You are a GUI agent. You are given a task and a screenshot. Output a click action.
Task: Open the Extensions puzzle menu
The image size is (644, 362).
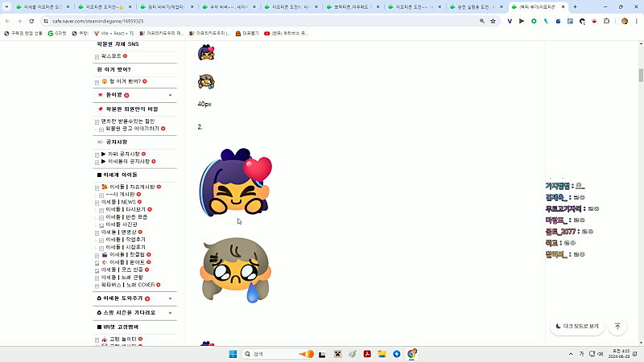pyautogui.click(x=607, y=21)
